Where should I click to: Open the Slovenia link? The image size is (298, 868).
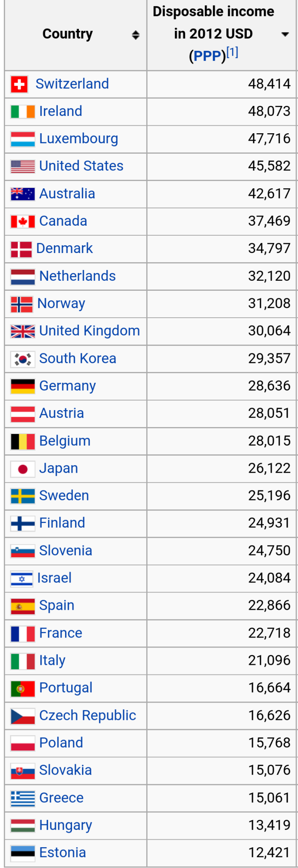pyautogui.click(x=65, y=551)
